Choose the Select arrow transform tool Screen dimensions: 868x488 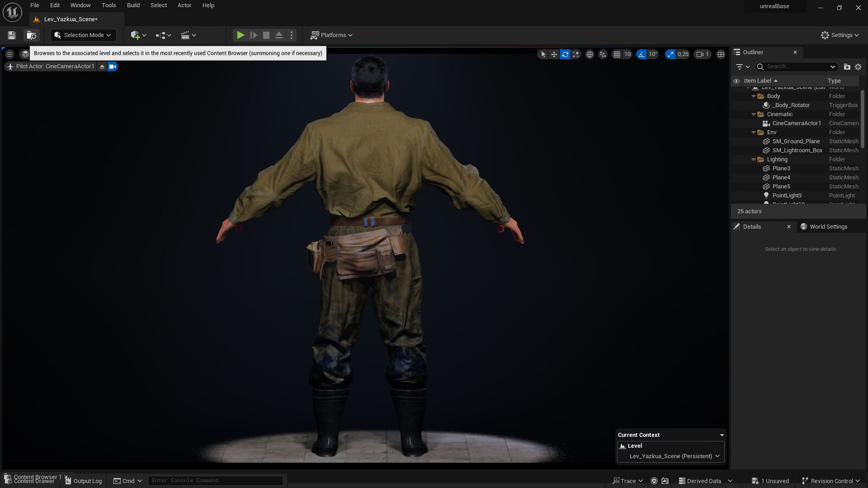click(x=543, y=54)
